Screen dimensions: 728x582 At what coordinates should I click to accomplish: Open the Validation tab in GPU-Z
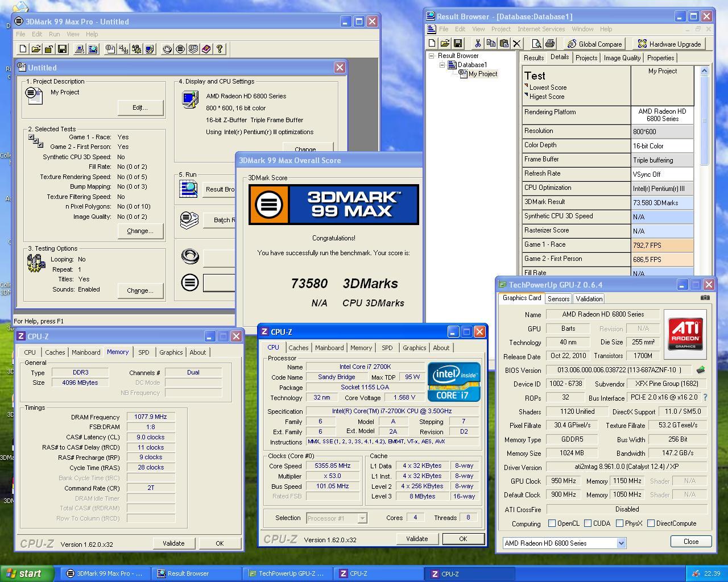click(x=589, y=299)
